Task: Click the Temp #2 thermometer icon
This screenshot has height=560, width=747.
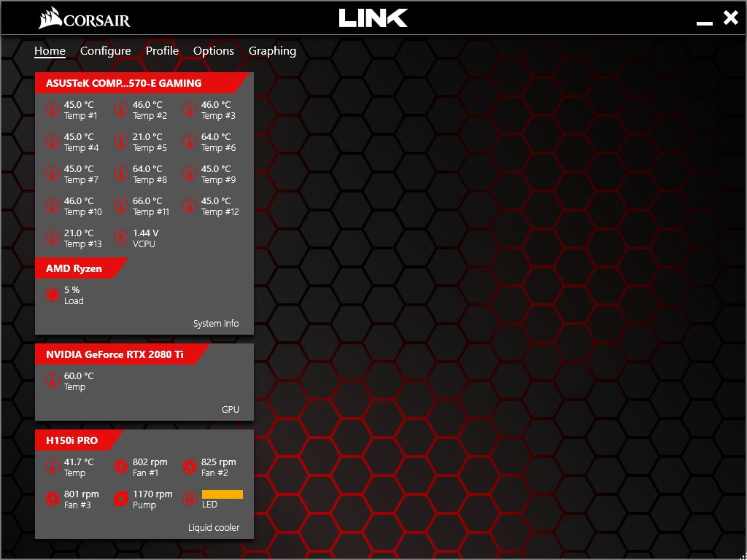Action: point(121,110)
